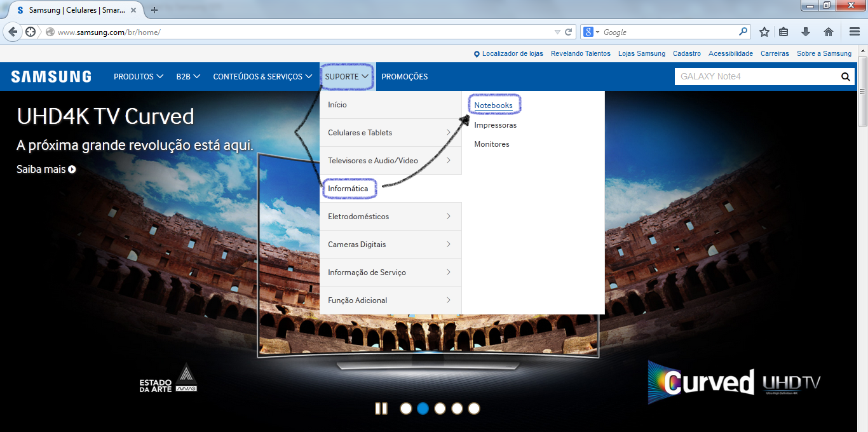Click Saiba mais banner link
This screenshot has height=432, width=868.
click(46, 170)
